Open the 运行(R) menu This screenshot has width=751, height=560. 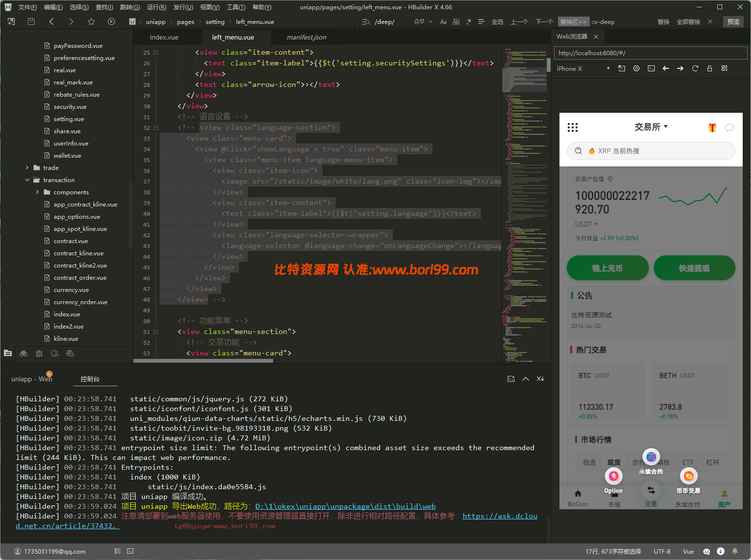point(156,7)
